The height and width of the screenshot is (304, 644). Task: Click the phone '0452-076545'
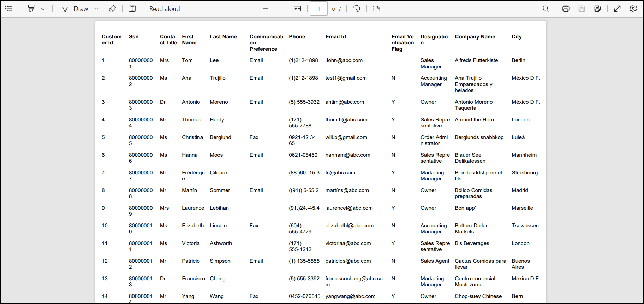(x=304, y=296)
